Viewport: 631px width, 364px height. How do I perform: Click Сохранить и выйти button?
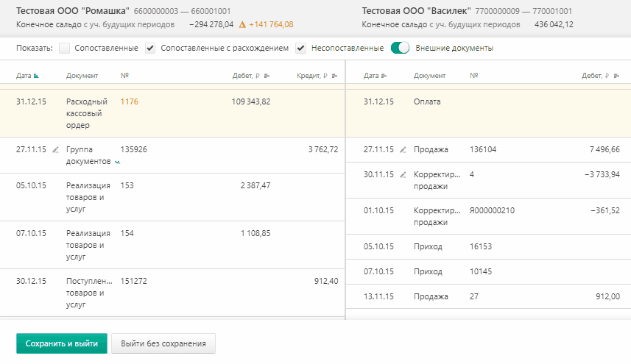(62, 343)
